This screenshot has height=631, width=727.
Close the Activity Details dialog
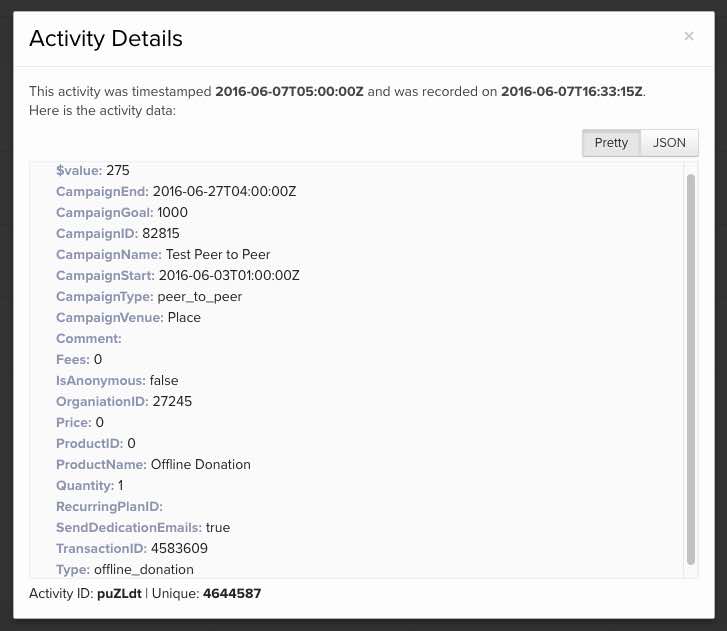pos(688,36)
